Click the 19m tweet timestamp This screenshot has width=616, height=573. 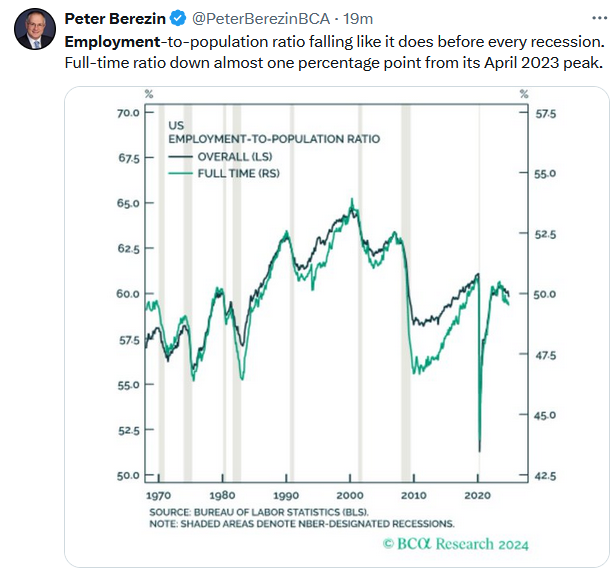tap(359, 18)
